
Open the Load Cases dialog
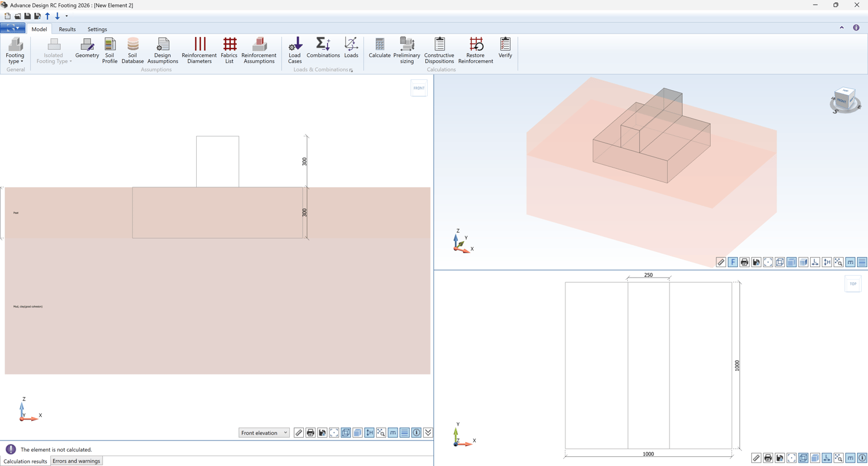coord(295,50)
